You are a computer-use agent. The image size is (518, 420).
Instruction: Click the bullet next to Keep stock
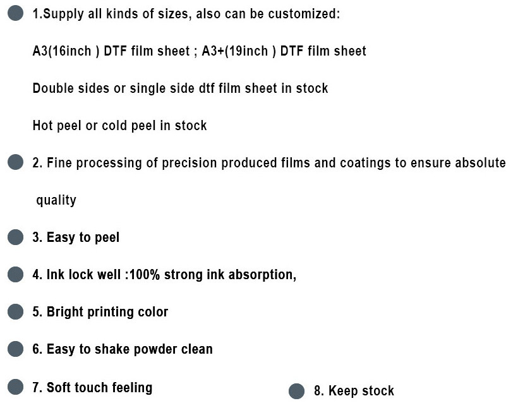(296, 392)
